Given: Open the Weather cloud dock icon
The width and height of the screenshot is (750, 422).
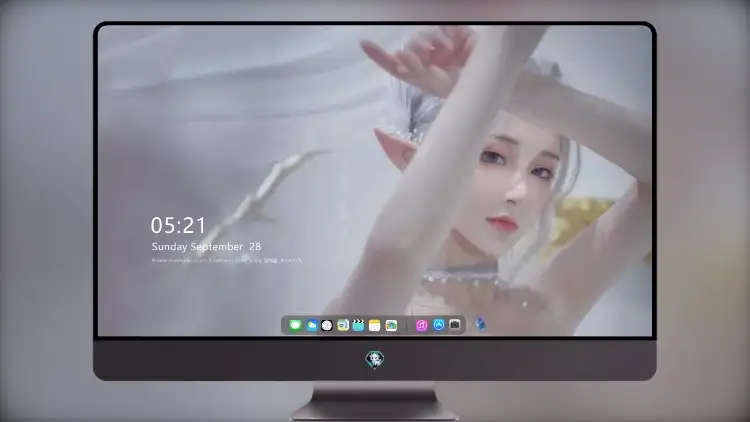Looking at the screenshot, I should 312,325.
